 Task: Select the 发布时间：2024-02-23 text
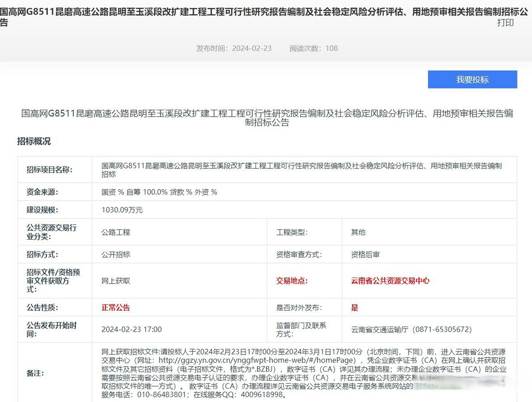point(234,48)
